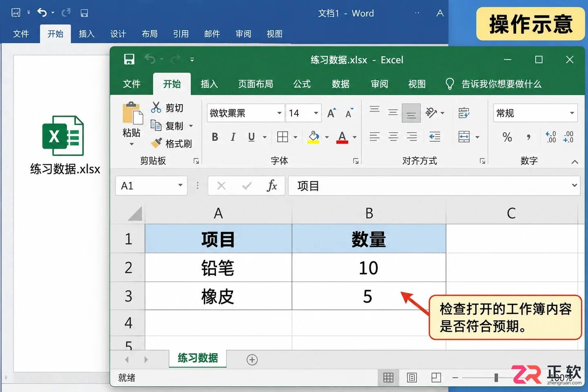Select the practice data sheet tab
This screenshot has height=392, width=588.
tap(198, 358)
